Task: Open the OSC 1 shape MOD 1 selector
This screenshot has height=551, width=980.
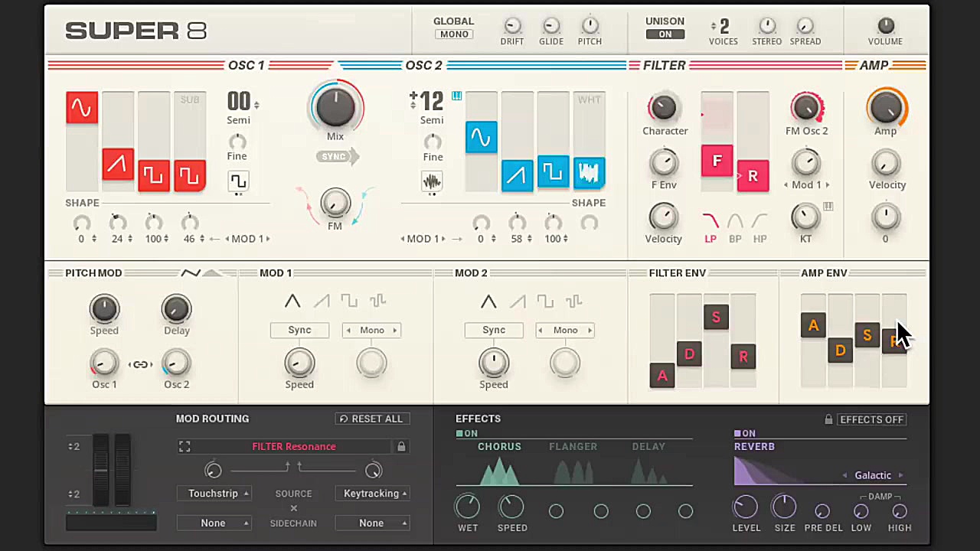Action: coord(248,239)
